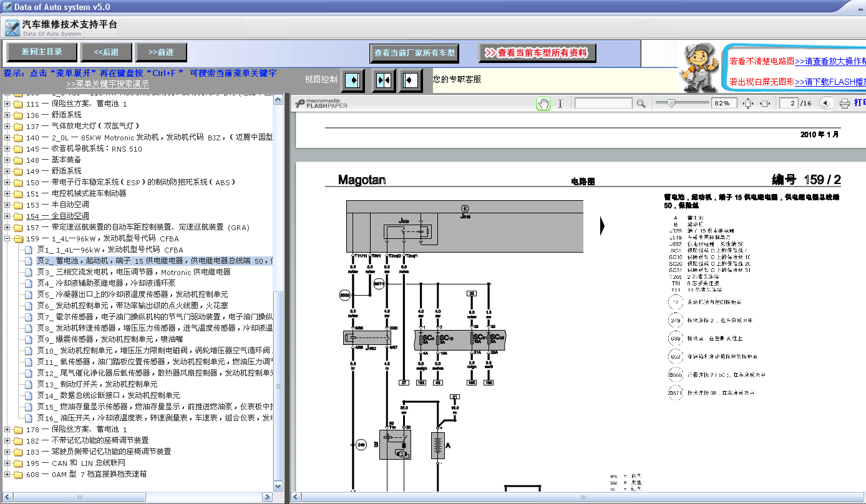866x504 pixels.
Task: Click 查看当前厂家所有车型 button
Action: (x=415, y=53)
